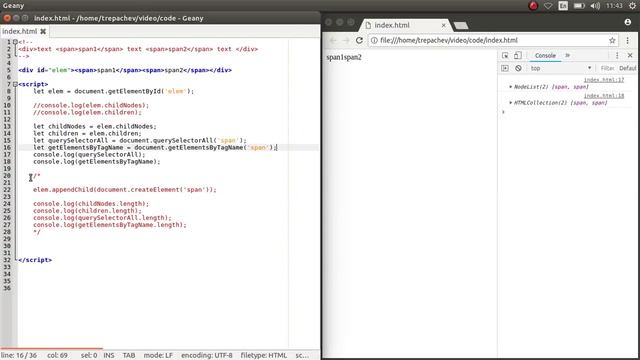Click 'console.log(querySelectorAll);' on line 17
The width and height of the screenshot is (640, 360).
point(89,155)
